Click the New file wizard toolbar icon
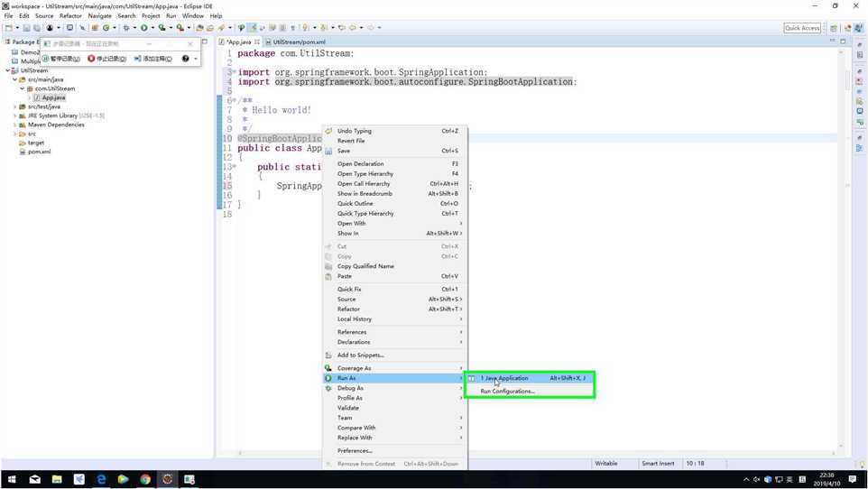Screen dimensions: 868x489 pos(9,28)
